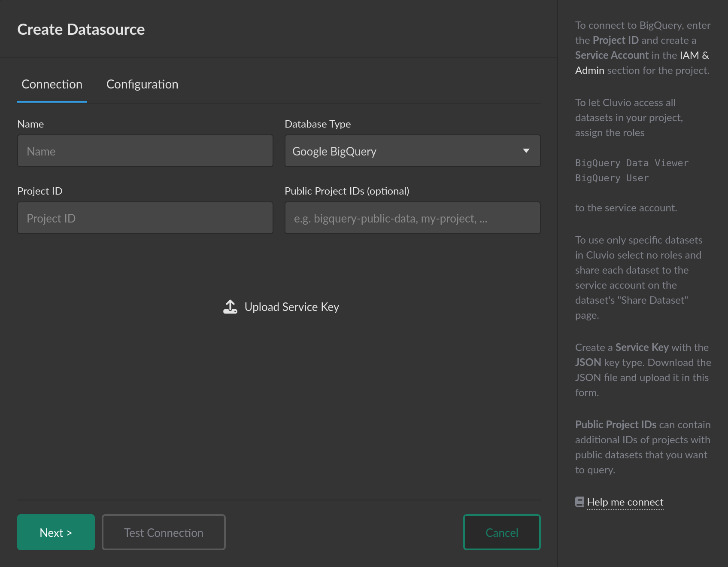Focus the Name input field
728x567 pixels.
point(145,151)
